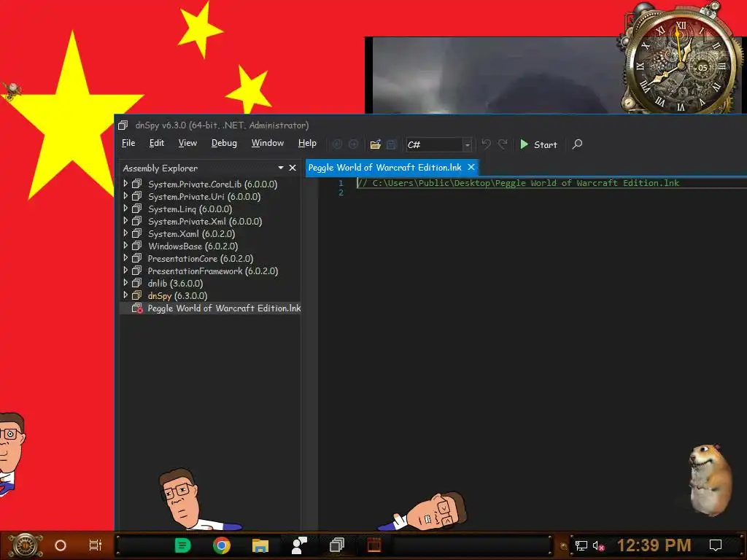747x560 pixels.
Task: Open Cortana circle icon on taskbar
Action: (61, 545)
